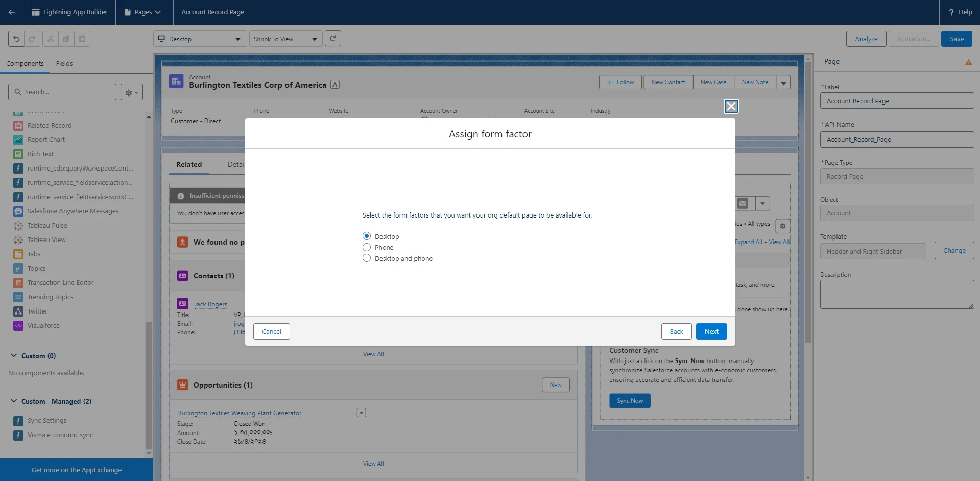Click the Label input field

[x=897, y=101]
